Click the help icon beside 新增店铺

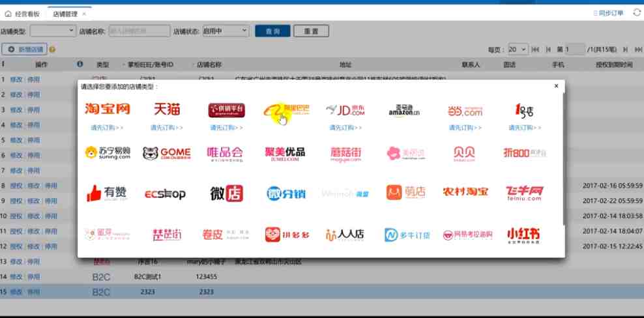[52, 50]
